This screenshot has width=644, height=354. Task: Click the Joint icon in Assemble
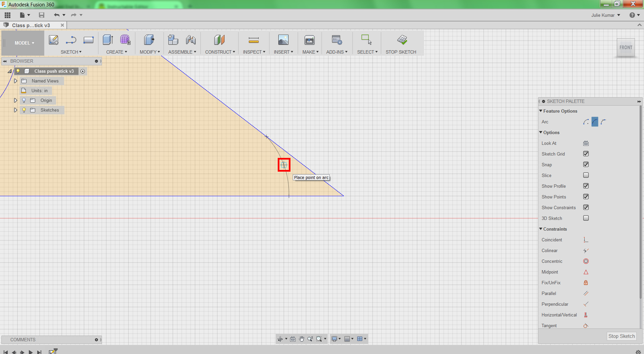pyautogui.click(x=191, y=40)
